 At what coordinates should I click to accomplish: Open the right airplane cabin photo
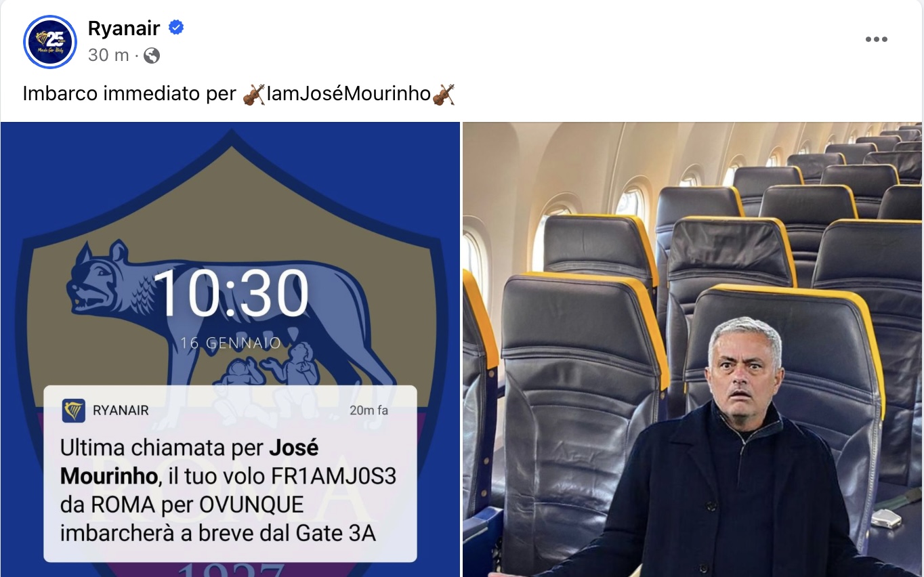point(693,349)
